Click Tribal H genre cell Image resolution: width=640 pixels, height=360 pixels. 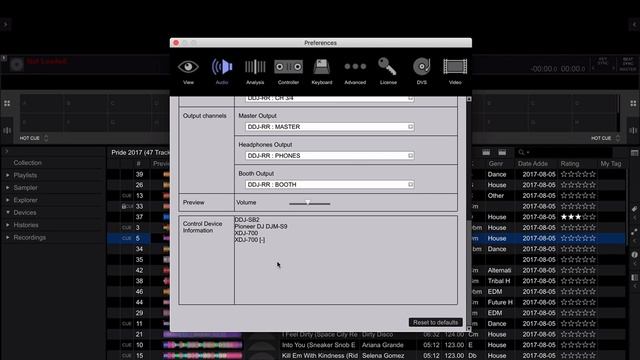499,281
